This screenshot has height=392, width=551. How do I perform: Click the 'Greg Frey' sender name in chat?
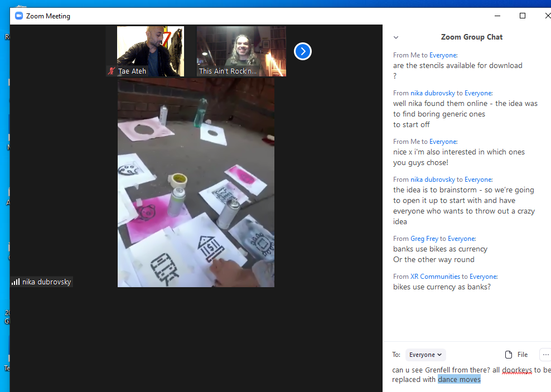(424, 239)
